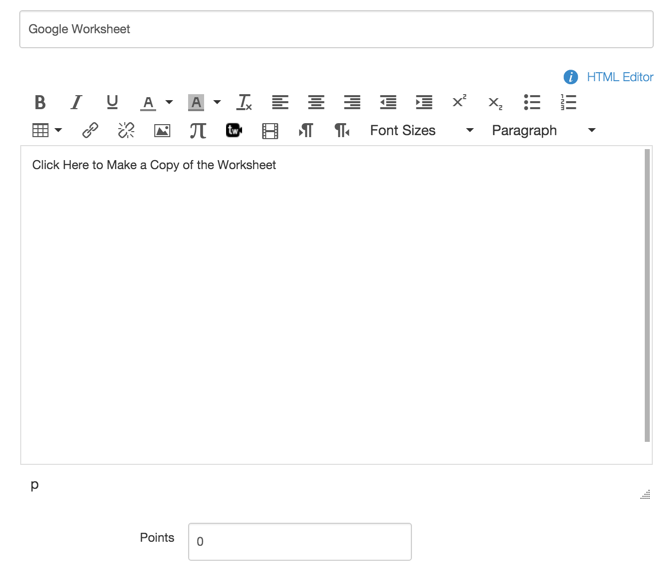Click the 'p' element path indicator
Viewport: 671px width, 569px height.
point(35,485)
